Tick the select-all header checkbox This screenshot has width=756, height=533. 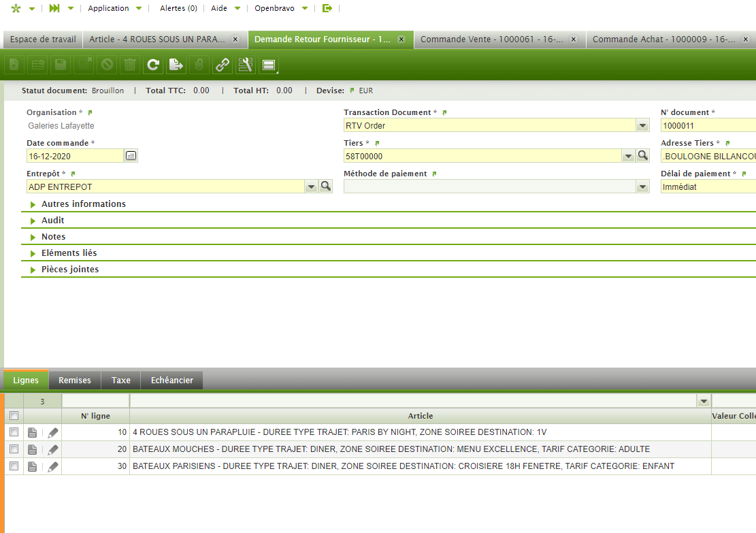pyautogui.click(x=14, y=416)
